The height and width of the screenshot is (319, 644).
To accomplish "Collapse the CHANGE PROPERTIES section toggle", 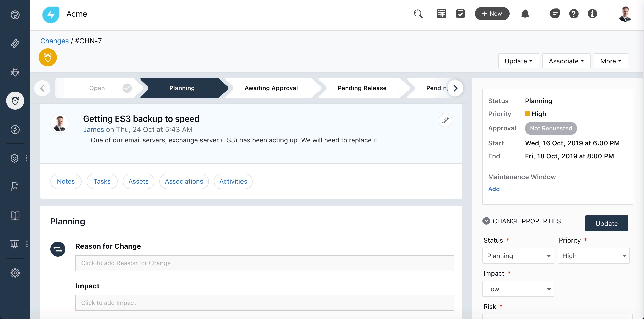I will click(x=486, y=221).
